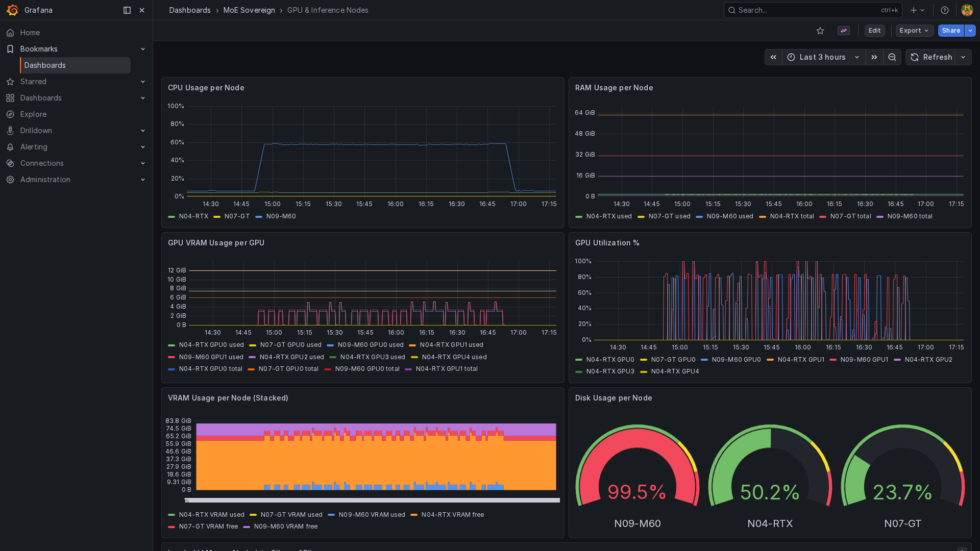Collapse the navigation sidebar with the panel icon
Viewport: 980px width, 551px height.
[x=127, y=10]
